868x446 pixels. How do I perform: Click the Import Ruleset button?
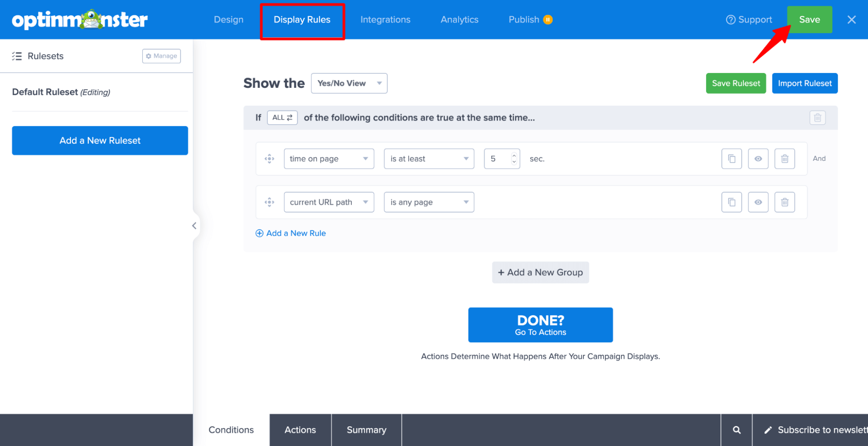(805, 83)
